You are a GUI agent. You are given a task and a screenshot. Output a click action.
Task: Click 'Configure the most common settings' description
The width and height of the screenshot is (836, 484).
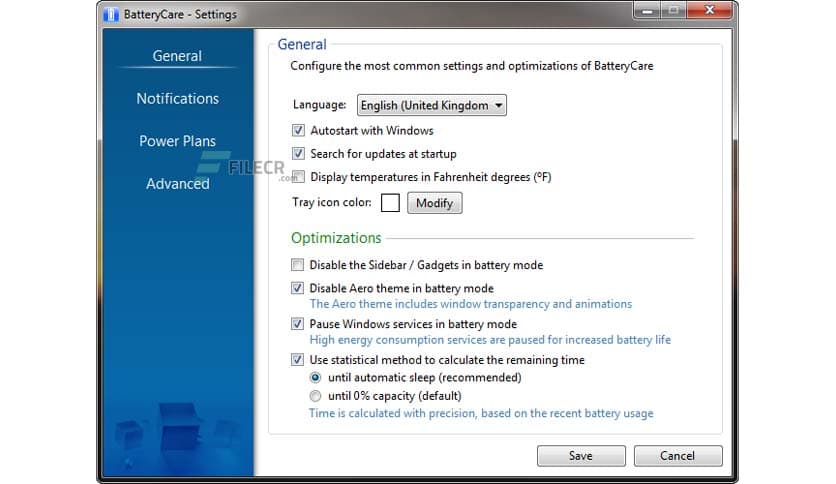click(472, 66)
